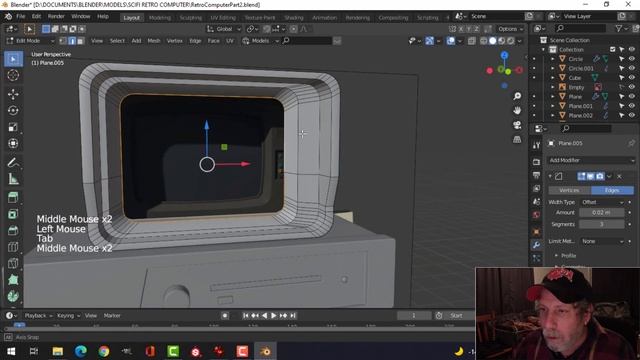Select the Vertices bevel mode button
The height and width of the screenshot is (360, 640).
[569, 190]
